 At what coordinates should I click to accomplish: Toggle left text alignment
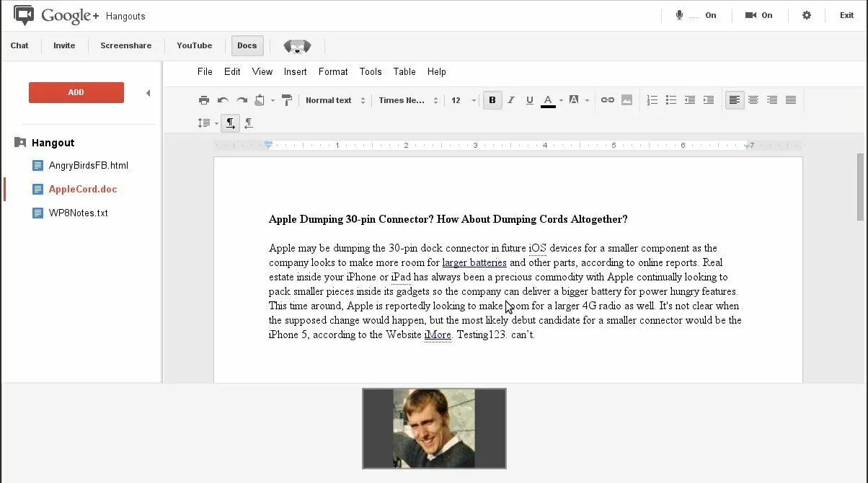pos(735,100)
